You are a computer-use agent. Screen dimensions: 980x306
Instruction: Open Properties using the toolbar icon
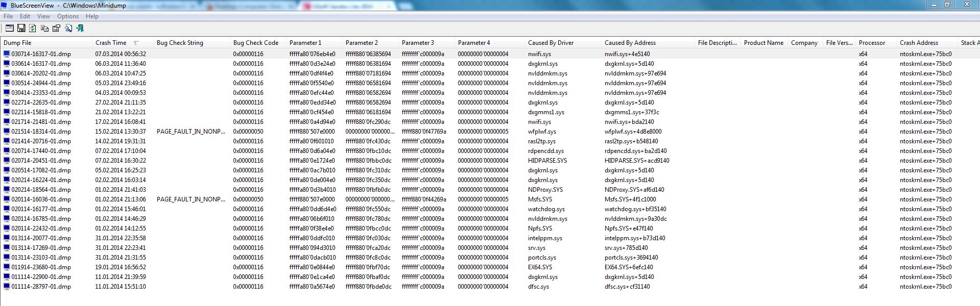[56, 29]
